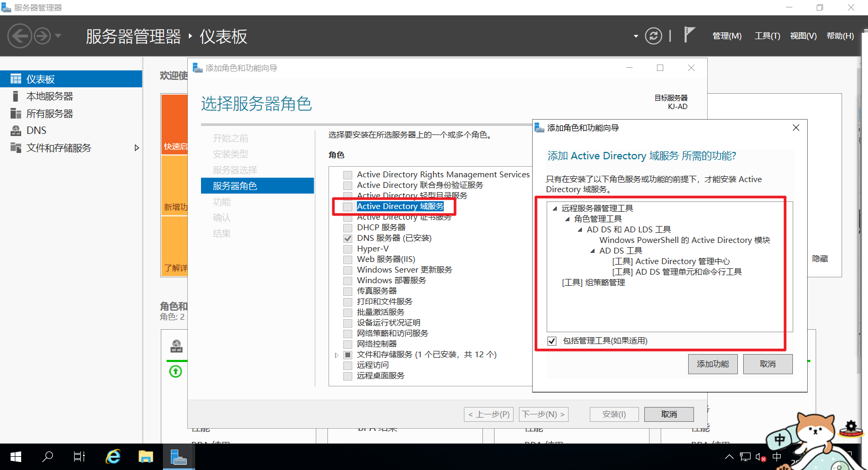Launch Internet Explorer from taskbar
Screen dimensions: 868x470
[x=113, y=457]
